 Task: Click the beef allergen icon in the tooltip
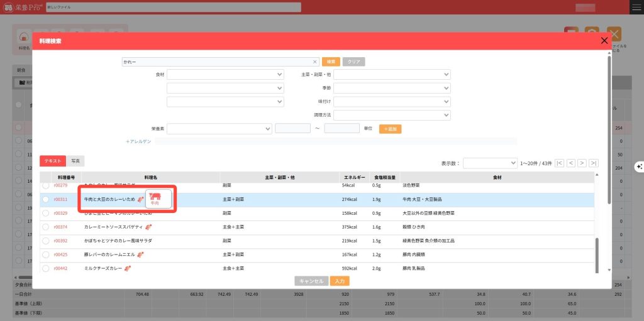(x=155, y=197)
